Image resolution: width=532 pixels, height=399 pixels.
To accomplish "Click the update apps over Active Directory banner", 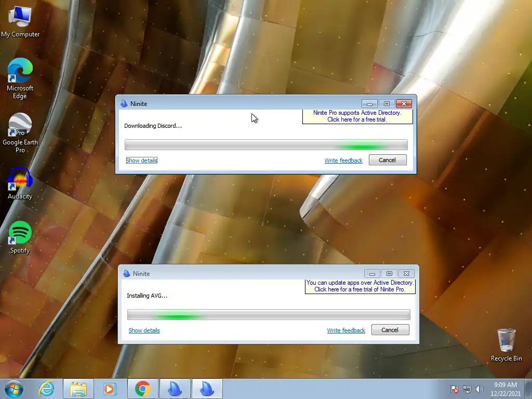I will 360,286.
